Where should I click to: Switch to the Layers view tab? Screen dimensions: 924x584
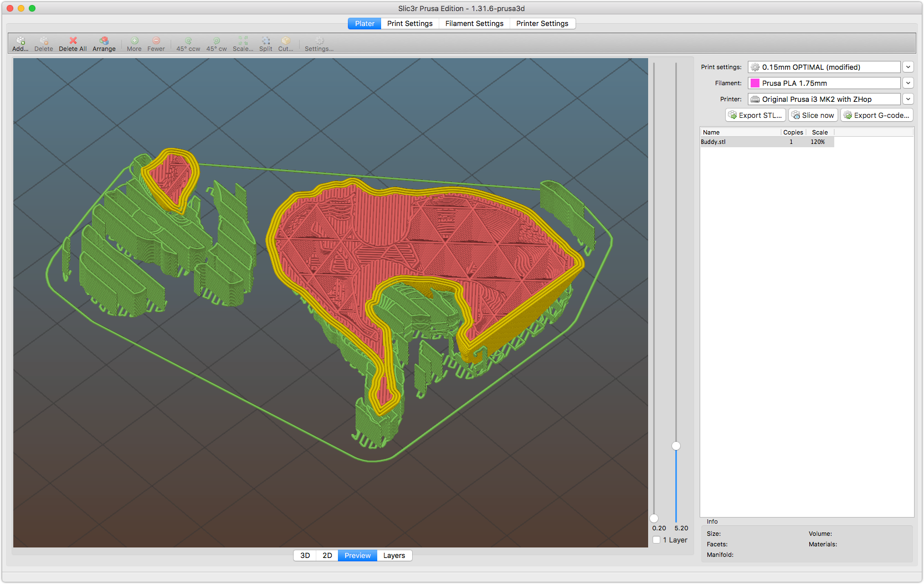click(x=394, y=555)
